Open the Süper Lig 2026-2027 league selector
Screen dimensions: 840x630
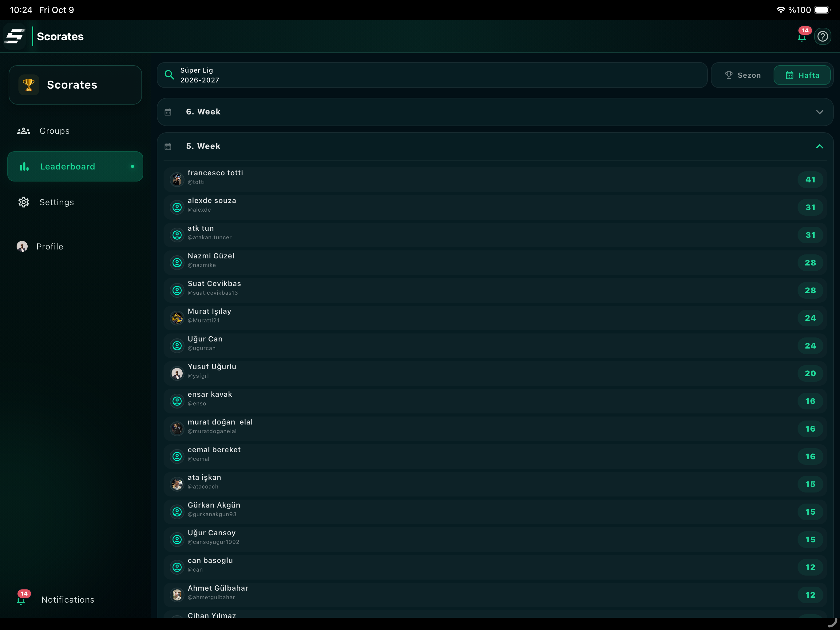432,75
